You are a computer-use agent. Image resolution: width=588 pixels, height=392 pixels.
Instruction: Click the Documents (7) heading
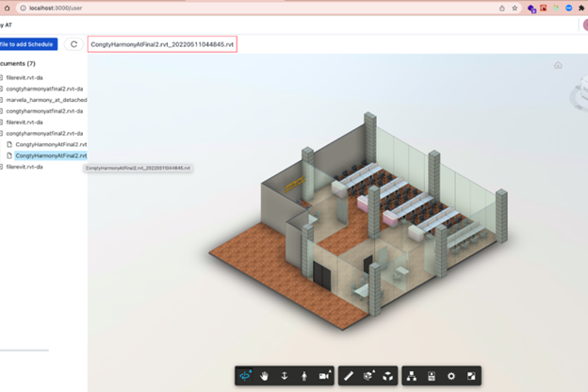click(18, 63)
